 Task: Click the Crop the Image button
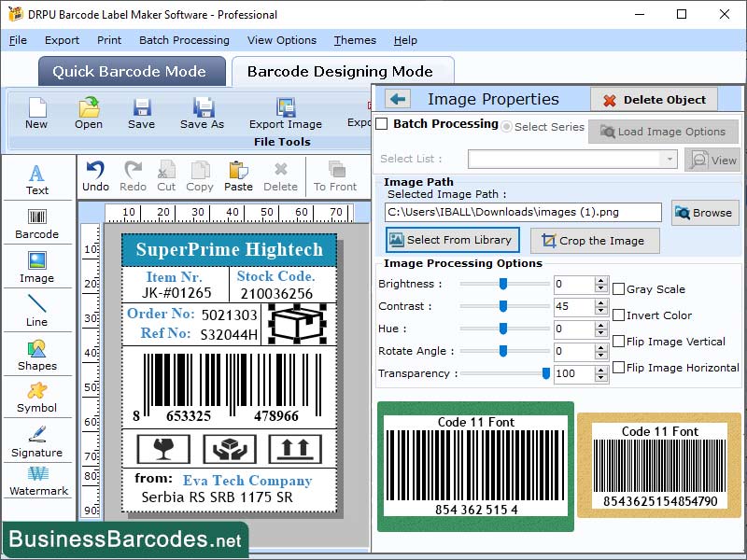(594, 241)
